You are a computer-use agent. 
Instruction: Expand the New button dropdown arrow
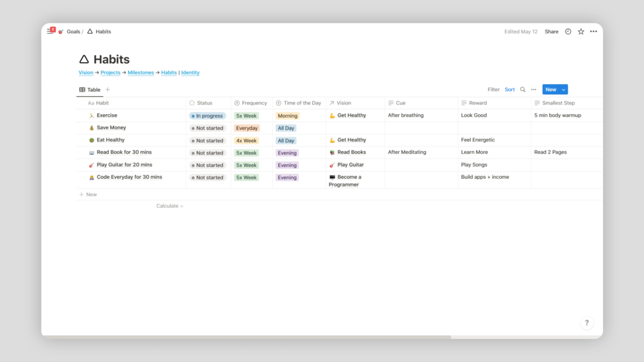[563, 90]
